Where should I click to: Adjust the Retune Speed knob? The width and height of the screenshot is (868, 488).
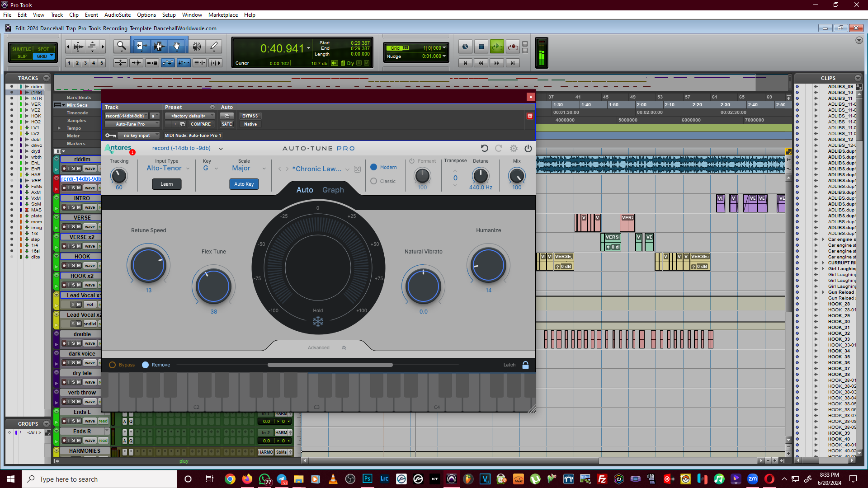148,265
